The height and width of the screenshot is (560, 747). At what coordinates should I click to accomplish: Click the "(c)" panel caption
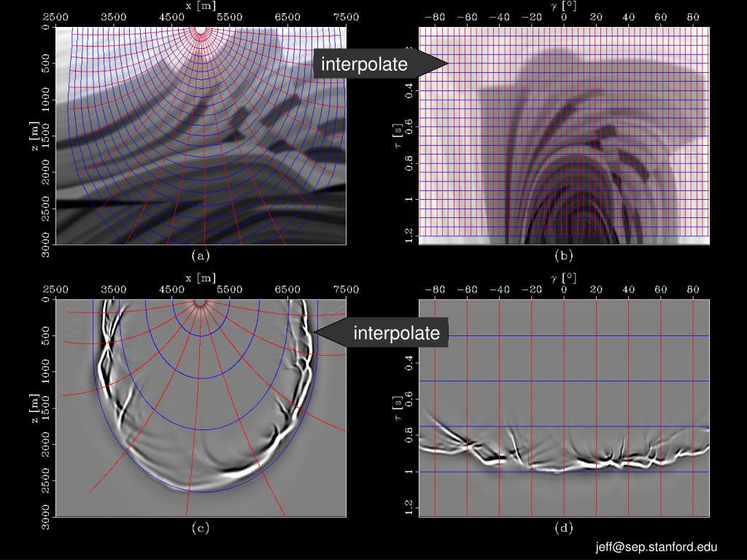click(x=201, y=528)
